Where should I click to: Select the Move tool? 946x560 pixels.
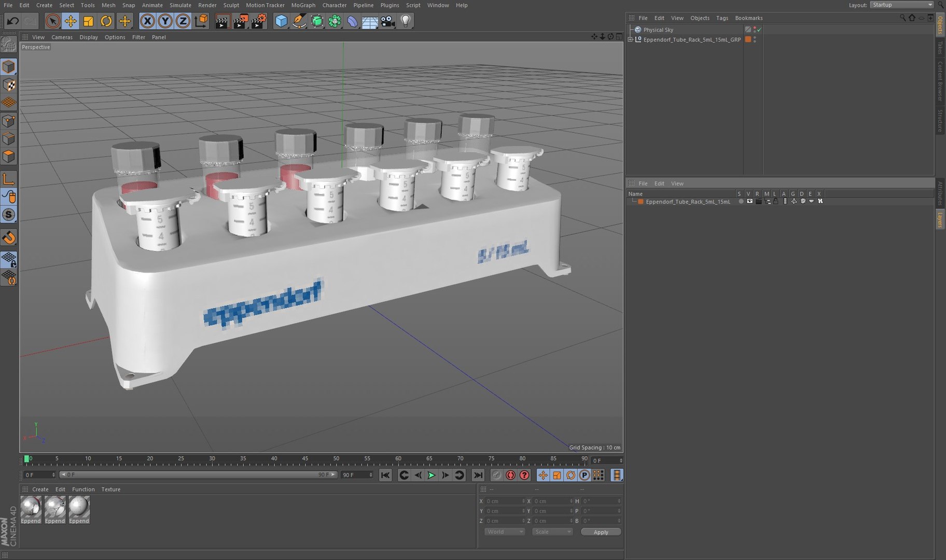(71, 21)
